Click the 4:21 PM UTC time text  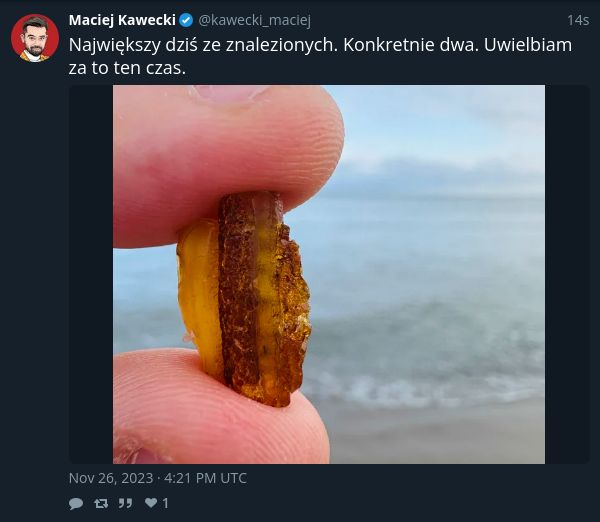[205, 478]
